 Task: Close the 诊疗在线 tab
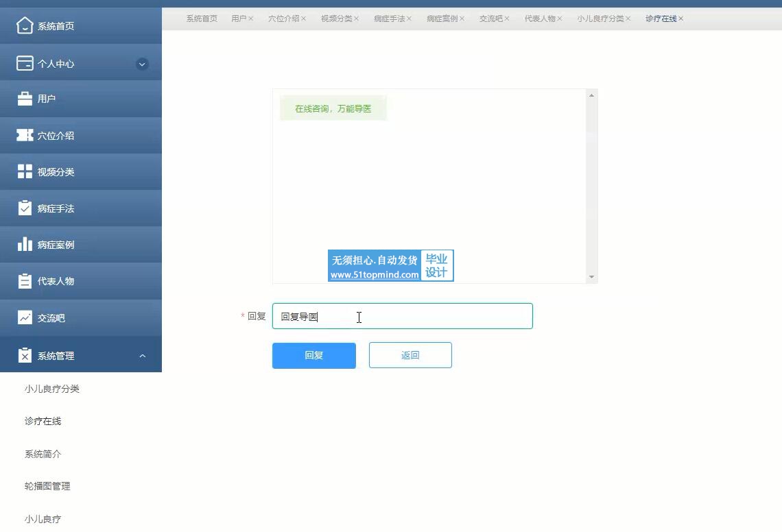point(680,19)
